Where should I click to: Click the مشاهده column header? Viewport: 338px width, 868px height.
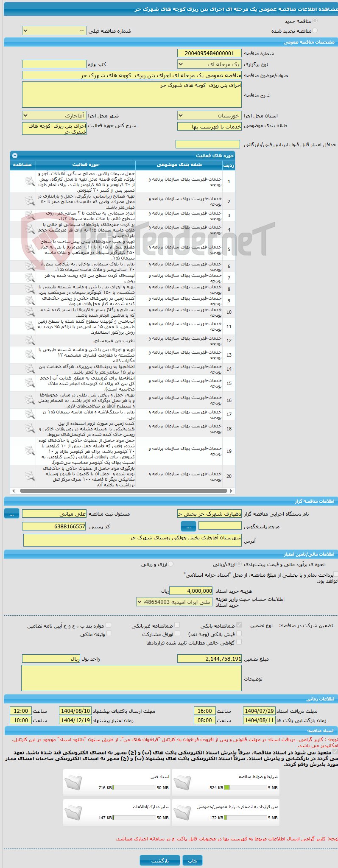click(22, 165)
